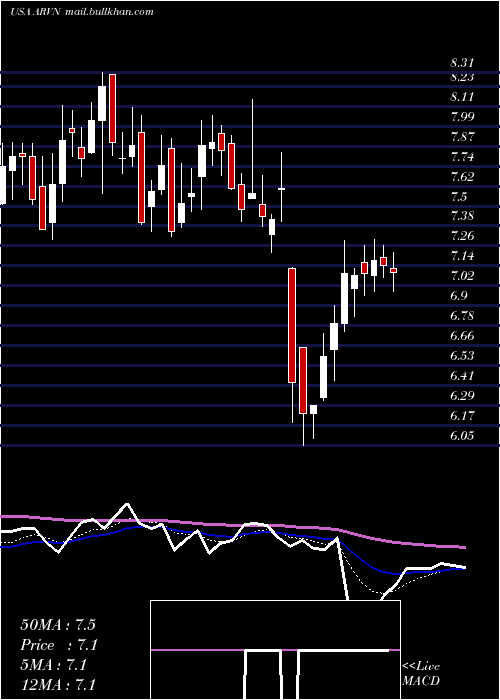500x700 pixels.
Task: Click the large red gap-down candlestick
Action: [x=292, y=325]
